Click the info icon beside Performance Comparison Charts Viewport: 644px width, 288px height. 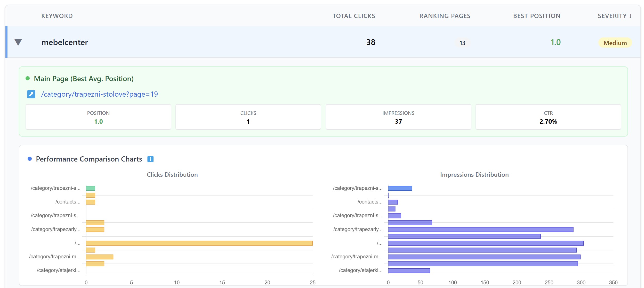(x=150, y=159)
